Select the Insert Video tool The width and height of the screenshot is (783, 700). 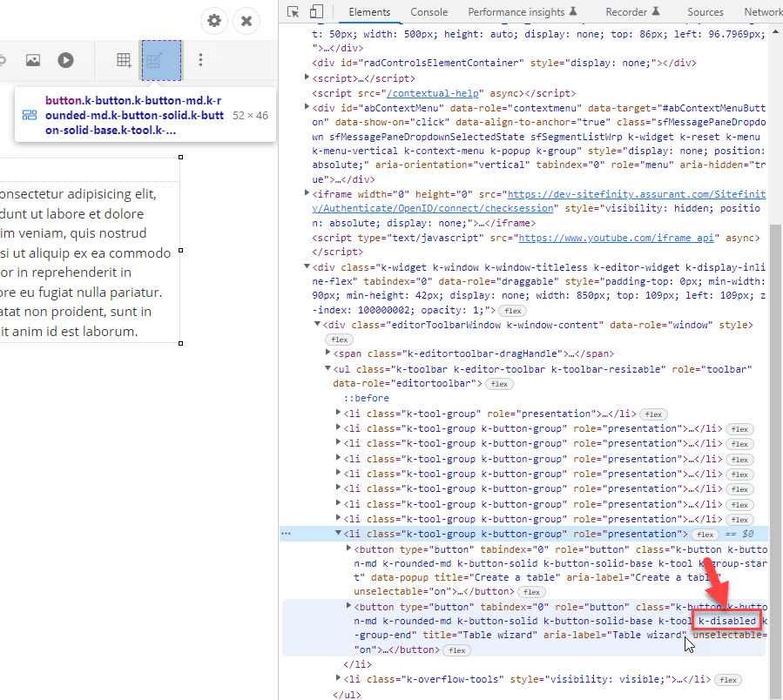(x=65, y=60)
